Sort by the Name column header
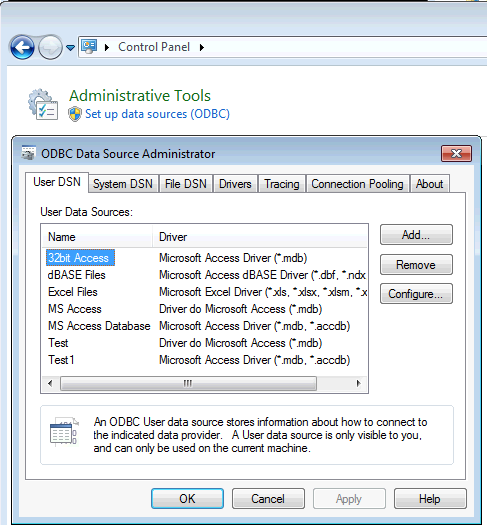 97,237
